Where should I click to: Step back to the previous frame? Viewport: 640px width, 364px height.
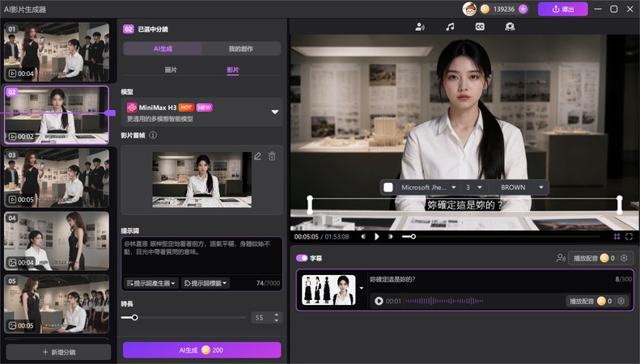point(362,237)
